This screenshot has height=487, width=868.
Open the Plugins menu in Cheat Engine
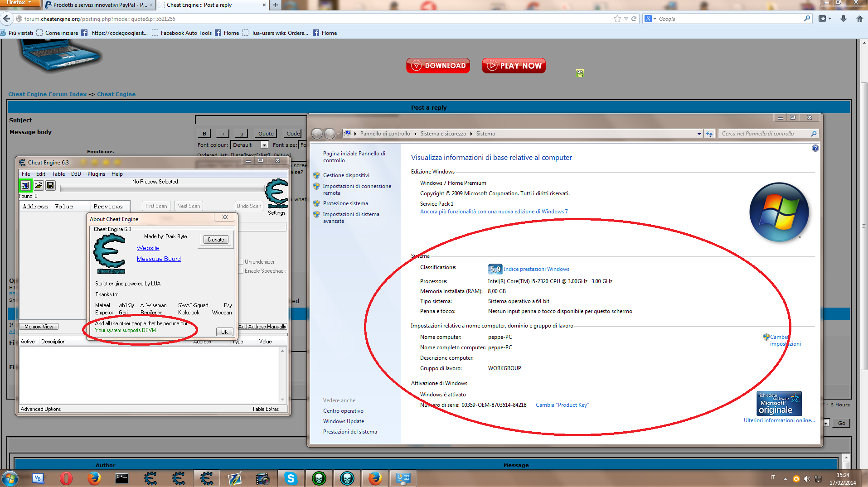pyautogui.click(x=96, y=174)
